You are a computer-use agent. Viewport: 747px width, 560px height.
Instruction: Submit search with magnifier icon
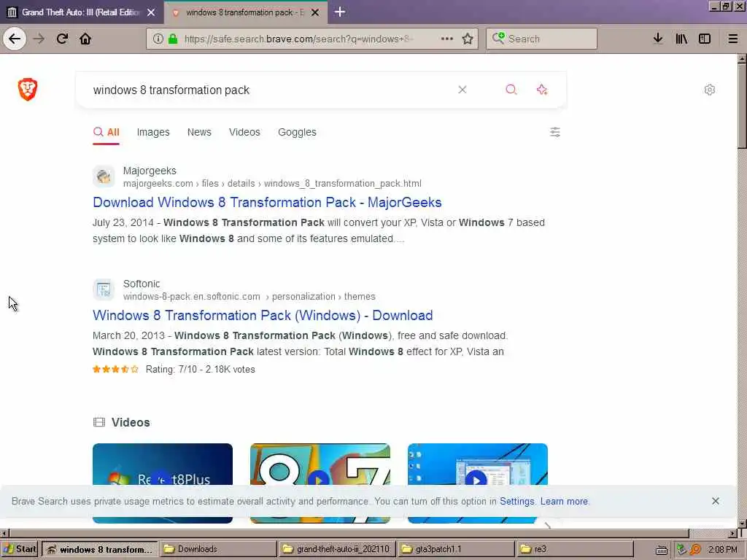[511, 90]
